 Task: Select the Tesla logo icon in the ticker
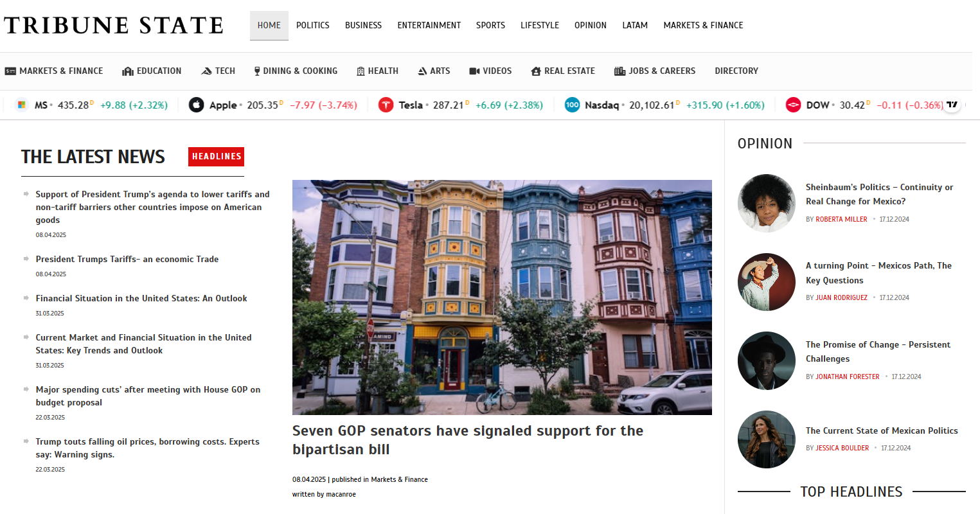coord(386,104)
